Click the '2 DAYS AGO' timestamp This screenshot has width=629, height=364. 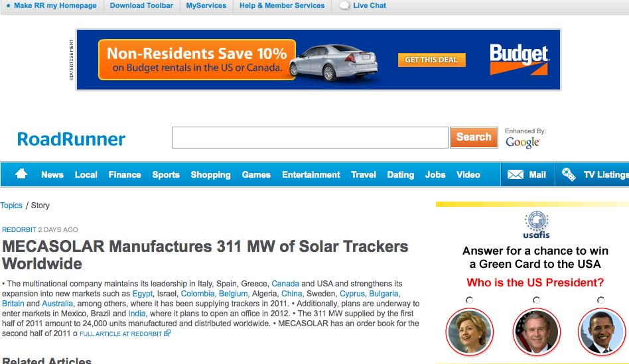(58, 229)
